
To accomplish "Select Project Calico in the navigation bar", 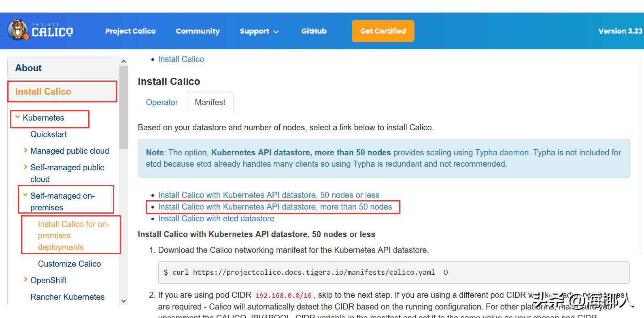I will 130,31.
